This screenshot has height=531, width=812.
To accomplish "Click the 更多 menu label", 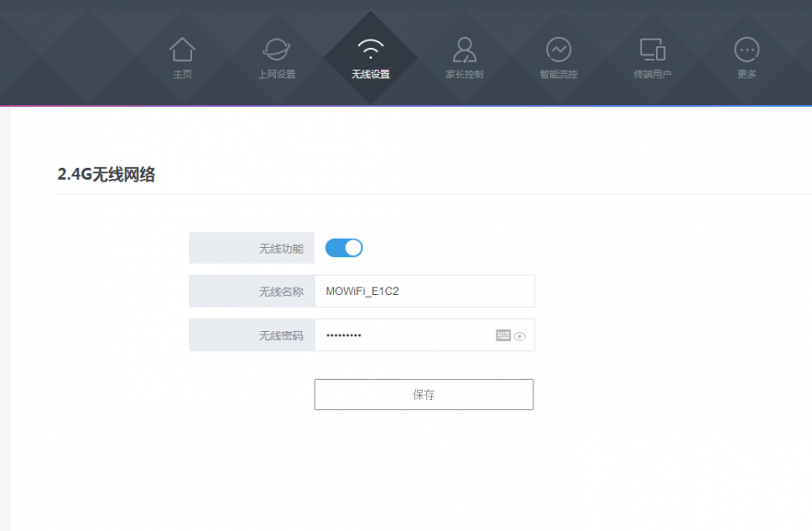I will coord(746,75).
